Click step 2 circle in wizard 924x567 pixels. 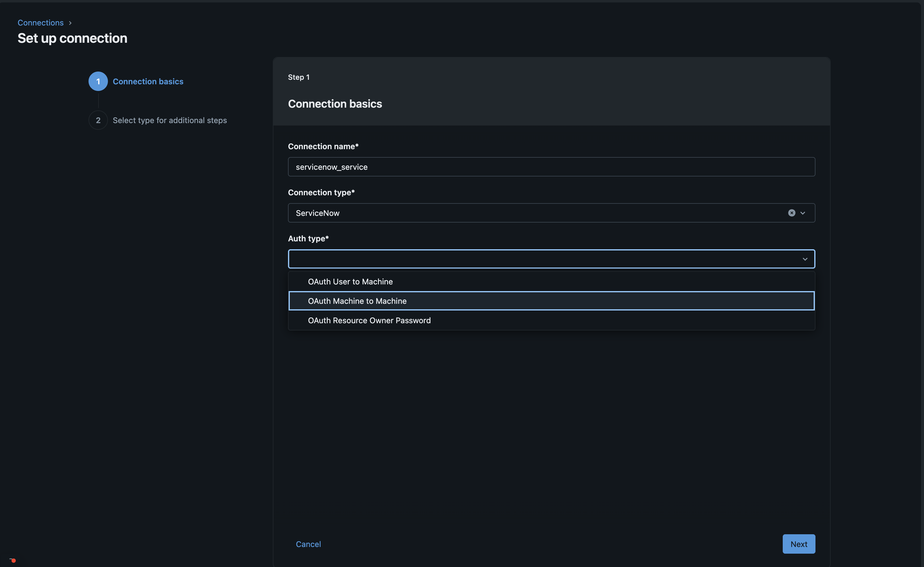[98, 120]
